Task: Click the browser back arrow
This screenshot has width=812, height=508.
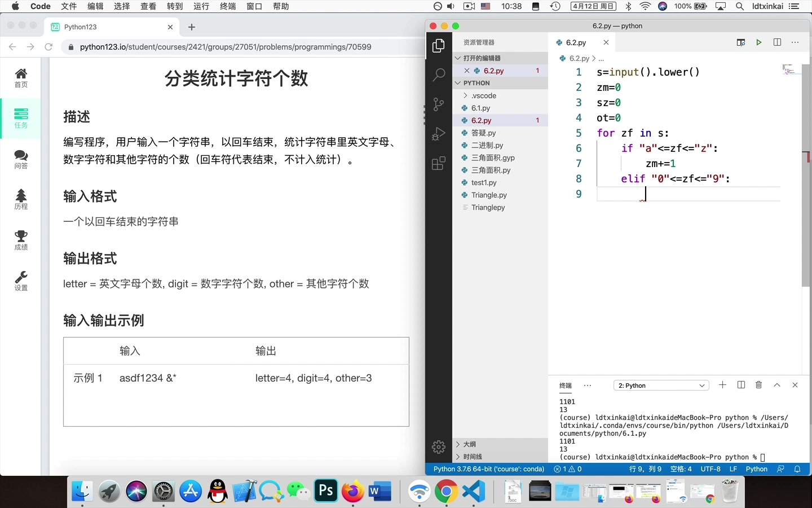Action: point(12,47)
